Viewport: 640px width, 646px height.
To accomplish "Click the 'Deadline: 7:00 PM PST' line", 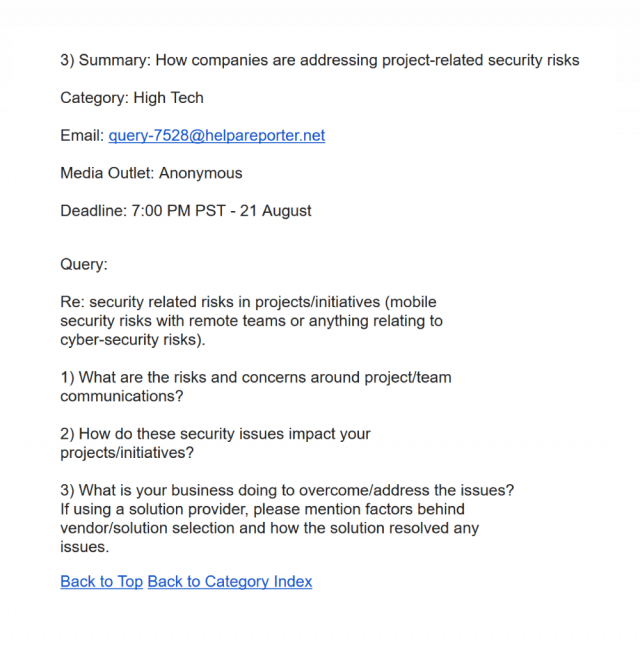I will (185, 211).
